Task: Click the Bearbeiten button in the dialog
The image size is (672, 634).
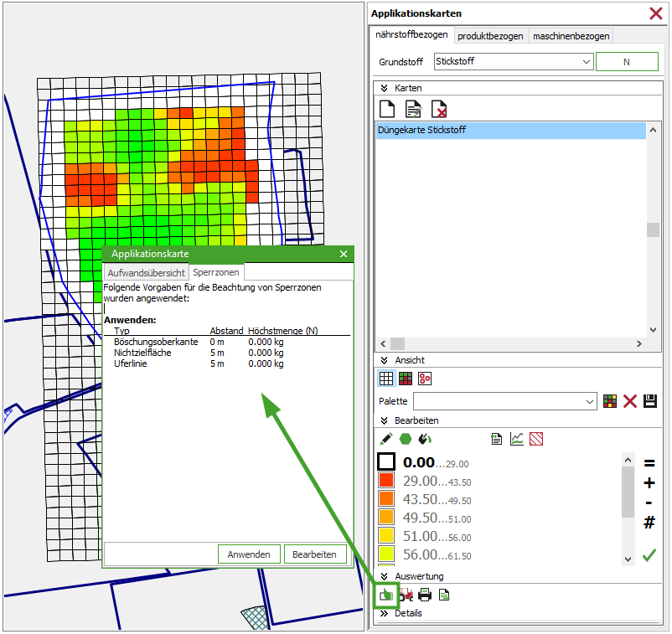Action: [315, 554]
